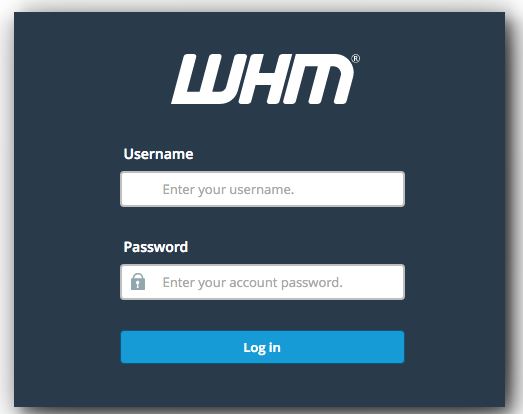Click the WHM logo

266,79
